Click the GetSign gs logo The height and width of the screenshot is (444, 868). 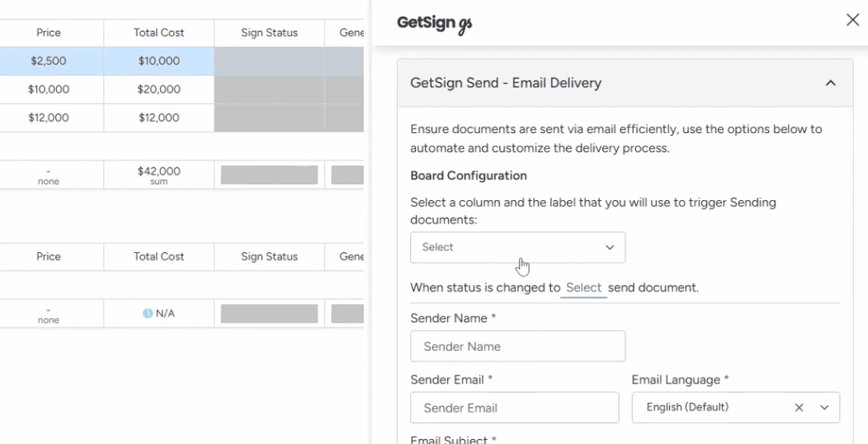click(434, 23)
